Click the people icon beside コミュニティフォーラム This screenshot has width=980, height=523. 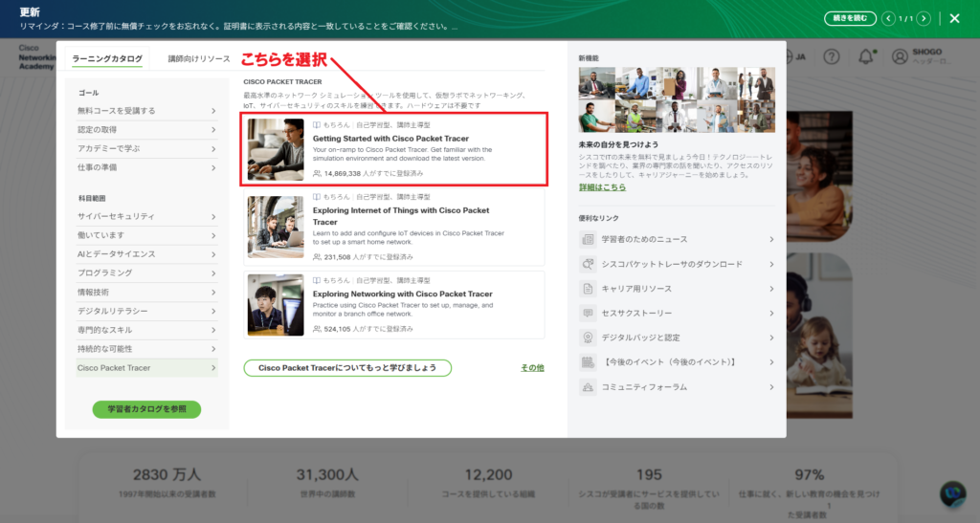(588, 387)
